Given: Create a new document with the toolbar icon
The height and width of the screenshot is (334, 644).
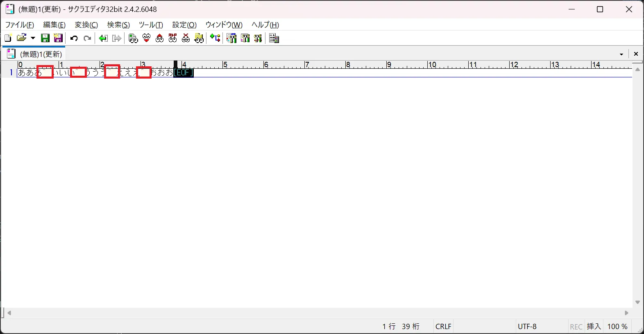Looking at the screenshot, I should click(8, 38).
